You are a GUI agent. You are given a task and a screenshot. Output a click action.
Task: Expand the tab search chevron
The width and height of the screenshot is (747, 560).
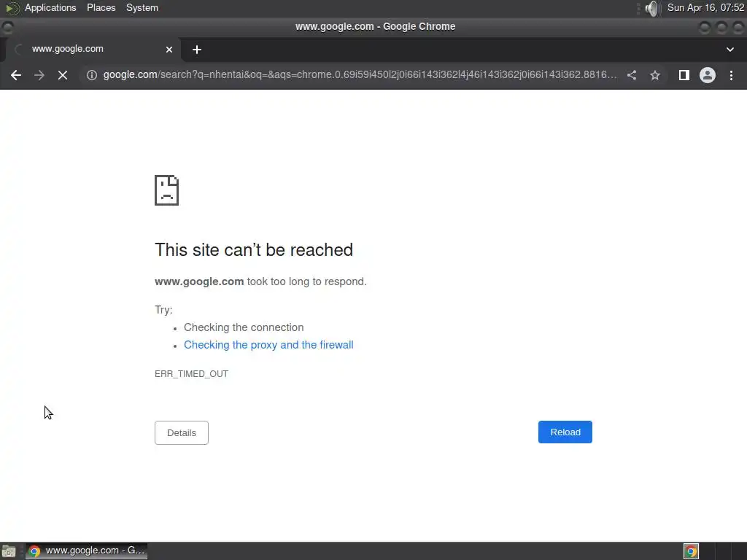(x=729, y=50)
